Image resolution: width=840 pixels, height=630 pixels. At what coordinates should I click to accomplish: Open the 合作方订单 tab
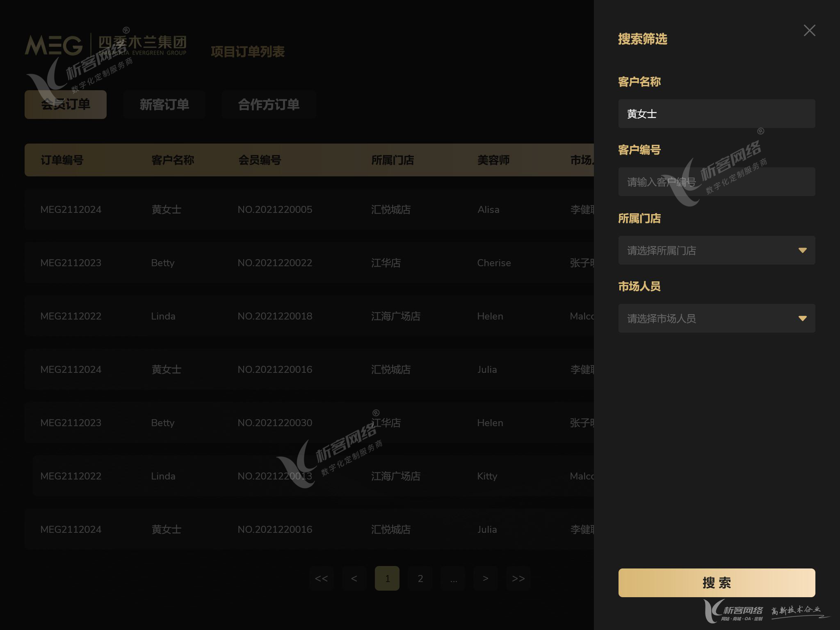pos(269,105)
